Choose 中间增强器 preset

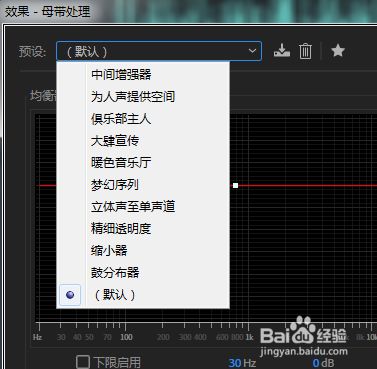(143, 74)
